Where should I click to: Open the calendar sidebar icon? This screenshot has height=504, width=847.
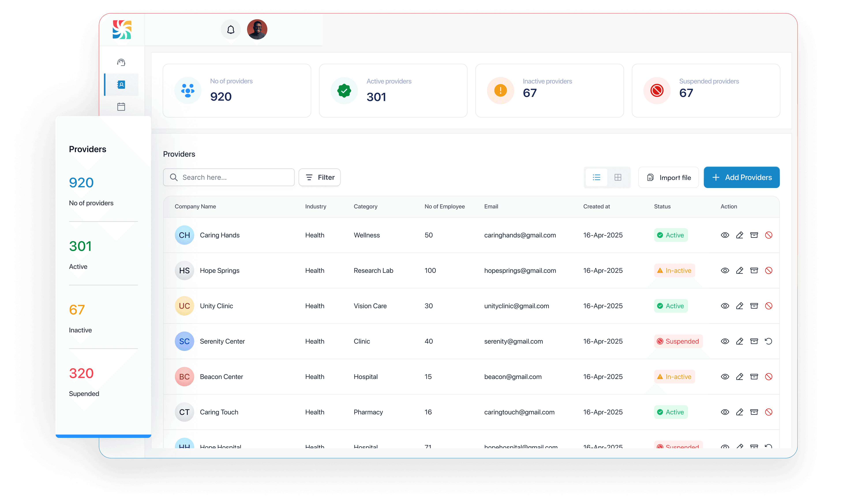(x=121, y=107)
